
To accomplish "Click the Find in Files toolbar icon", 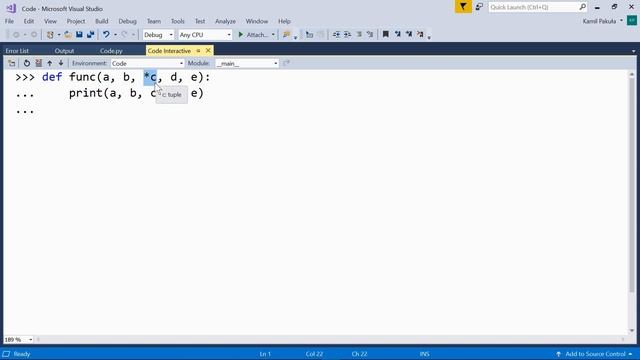I will point(287,35).
